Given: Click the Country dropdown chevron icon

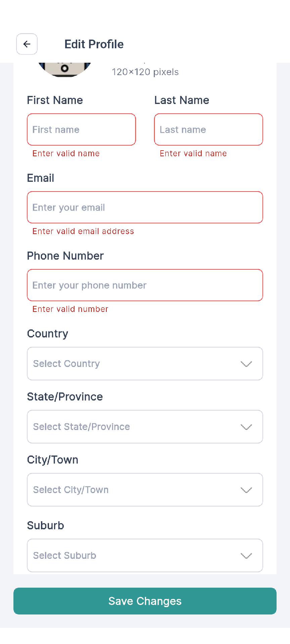Looking at the screenshot, I should [246, 364].
